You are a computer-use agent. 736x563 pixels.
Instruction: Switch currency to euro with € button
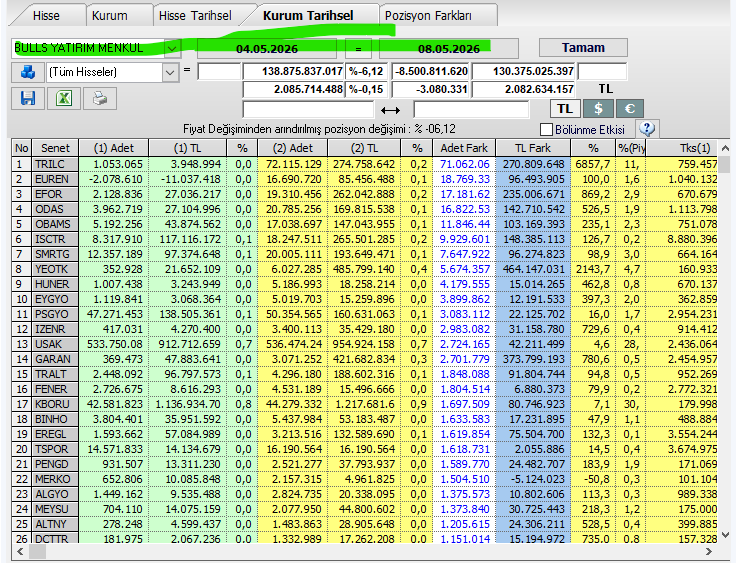click(629, 109)
